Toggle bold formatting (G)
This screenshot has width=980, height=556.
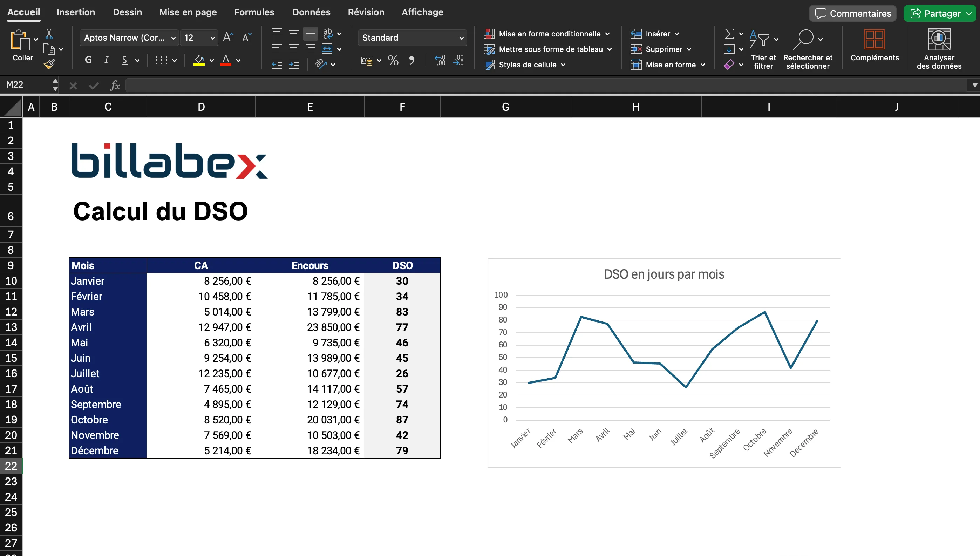coord(88,60)
